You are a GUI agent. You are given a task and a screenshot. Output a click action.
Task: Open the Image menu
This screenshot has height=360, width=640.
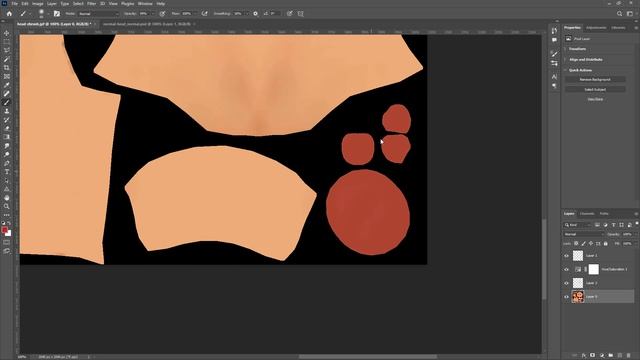(38, 4)
